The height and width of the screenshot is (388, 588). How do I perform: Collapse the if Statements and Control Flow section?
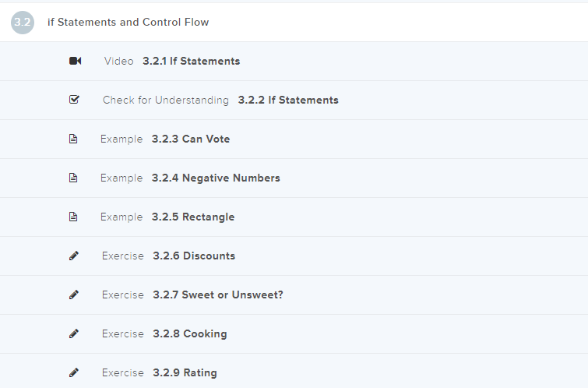(129, 22)
